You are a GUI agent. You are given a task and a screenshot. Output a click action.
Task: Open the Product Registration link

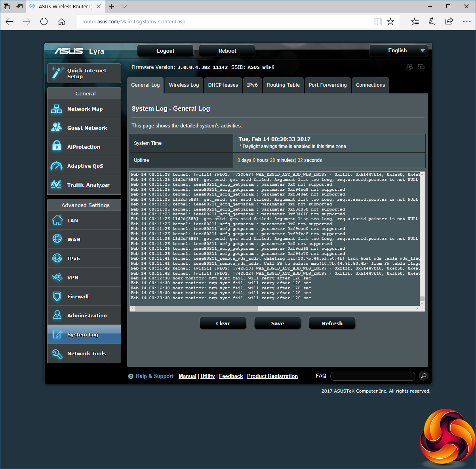coord(272,376)
